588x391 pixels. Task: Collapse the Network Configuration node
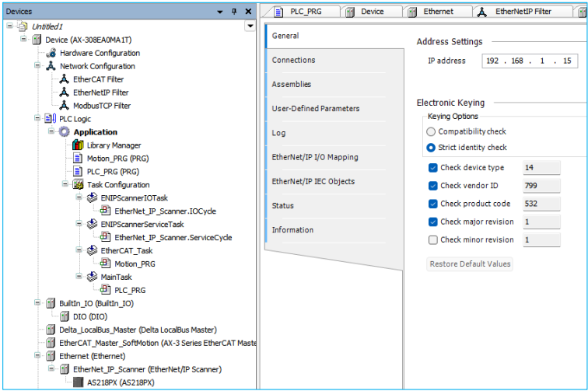click(37, 66)
